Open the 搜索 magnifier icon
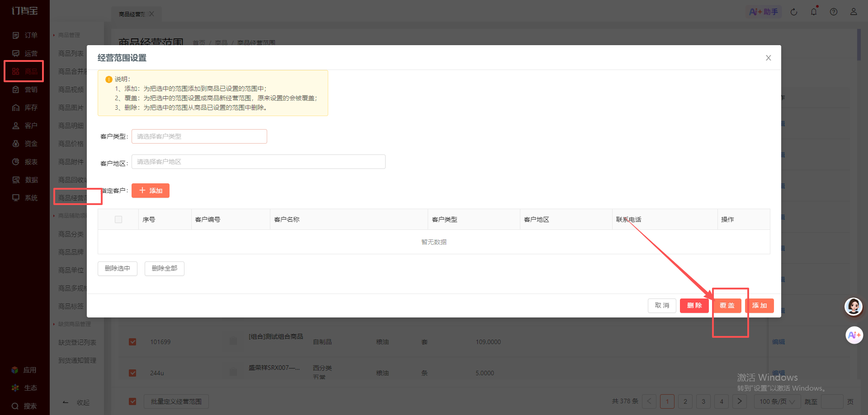This screenshot has height=415, width=868. click(x=15, y=406)
